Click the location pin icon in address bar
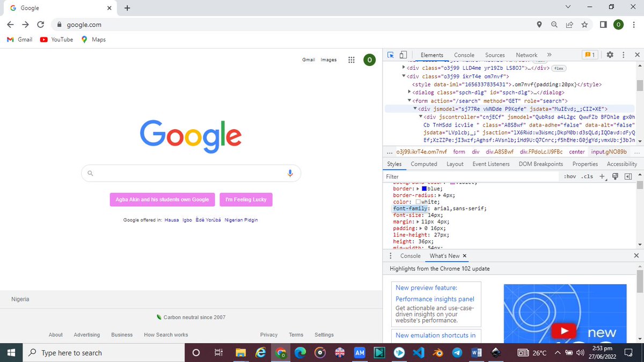The width and height of the screenshot is (644, 362). 539,25
